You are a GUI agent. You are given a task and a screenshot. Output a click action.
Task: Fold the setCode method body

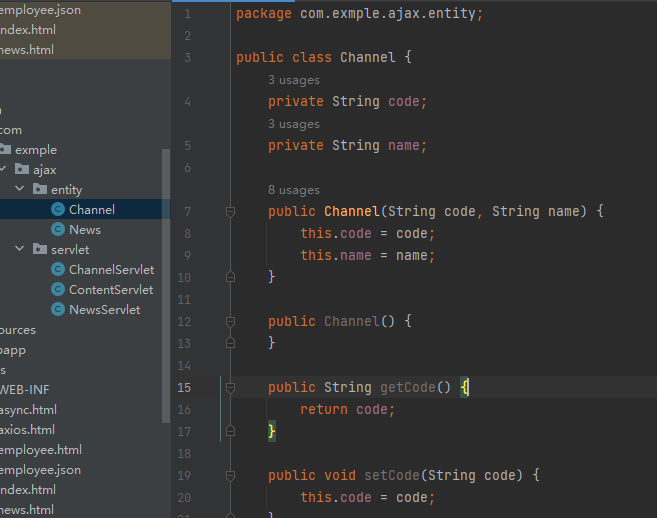(x=230, y=476)
